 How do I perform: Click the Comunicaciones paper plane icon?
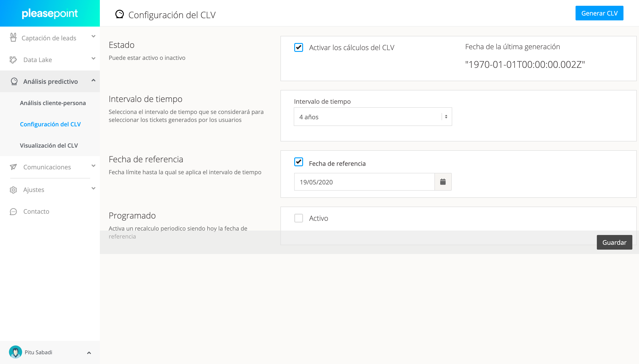[13, 167]
